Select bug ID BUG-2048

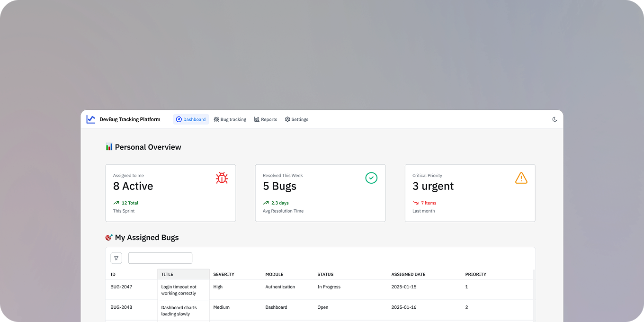coord(121,307)
